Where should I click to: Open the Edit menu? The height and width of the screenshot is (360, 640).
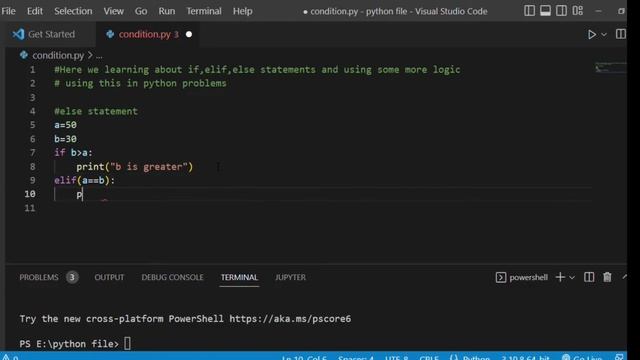click(35, 11)
